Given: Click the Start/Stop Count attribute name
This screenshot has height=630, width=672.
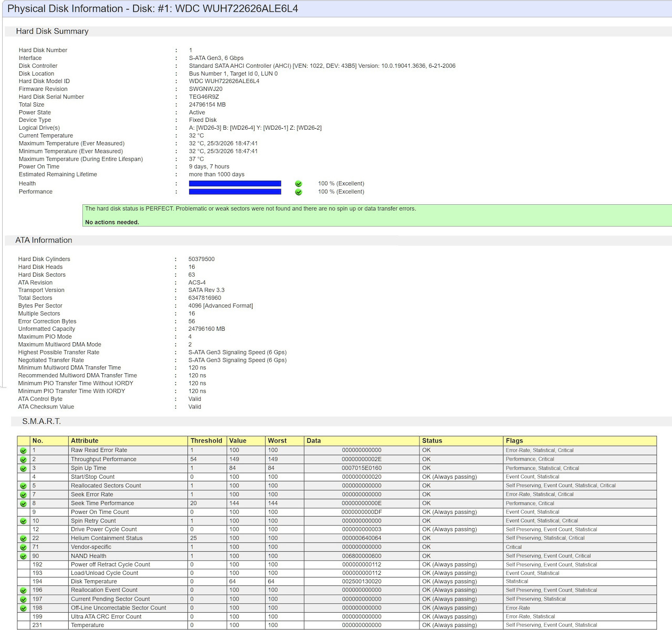Looking at the screenshot, I should pyautogui.click(x=92, y=477).
